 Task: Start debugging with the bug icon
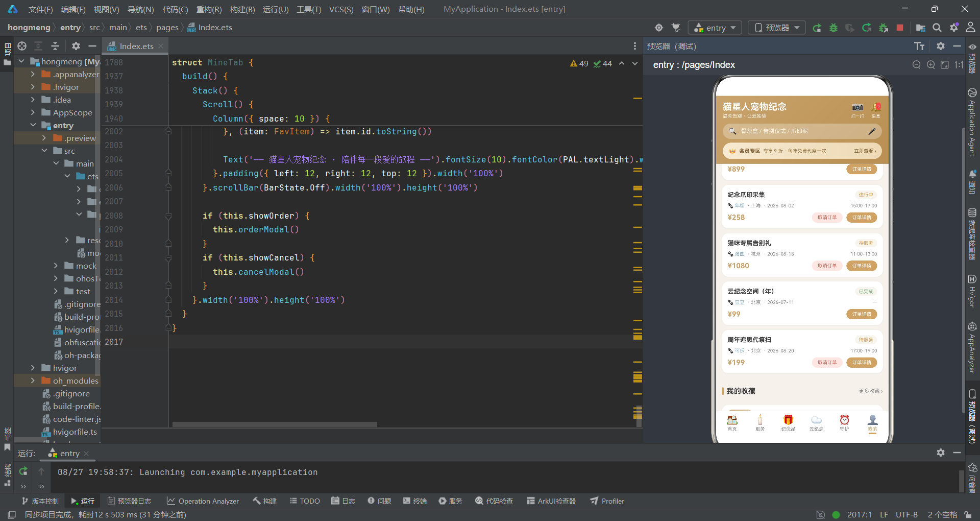[834, 28]
